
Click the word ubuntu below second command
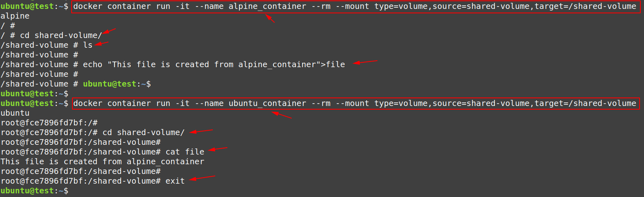(x=15, y=113)
